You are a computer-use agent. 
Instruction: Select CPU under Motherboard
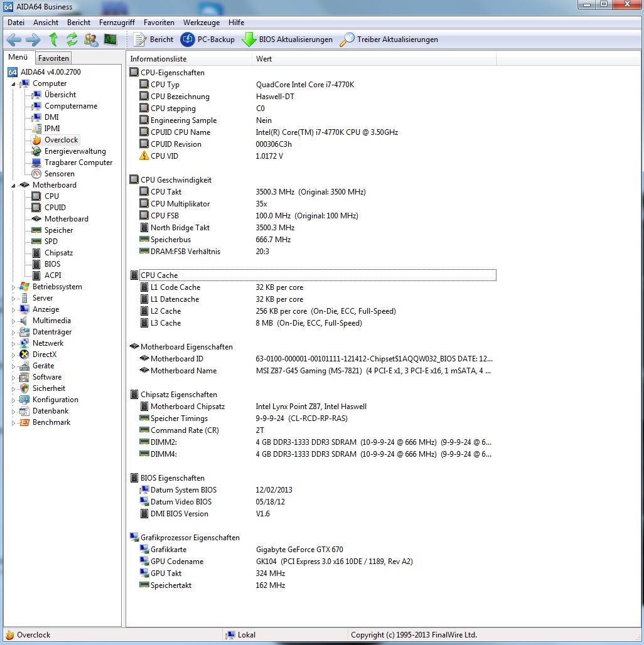coord(51,196)
